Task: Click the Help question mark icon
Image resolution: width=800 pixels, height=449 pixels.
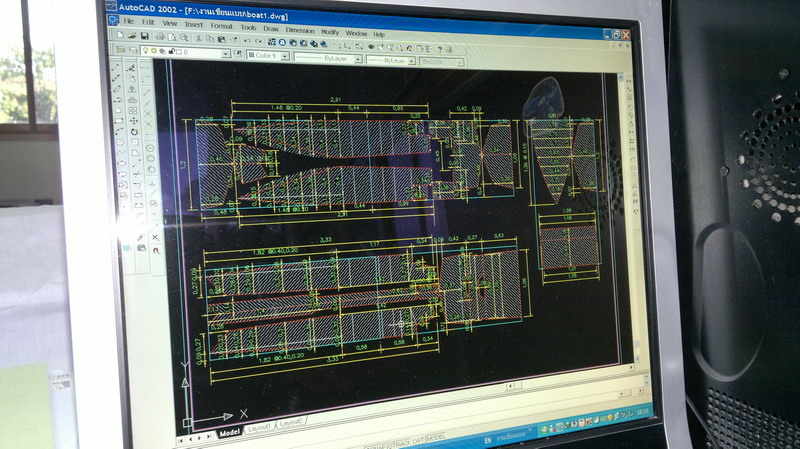Action: (439, 49)
